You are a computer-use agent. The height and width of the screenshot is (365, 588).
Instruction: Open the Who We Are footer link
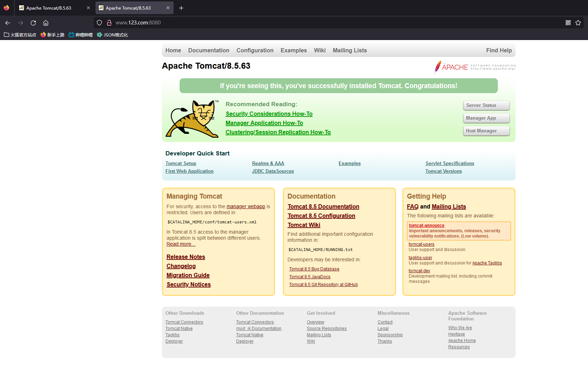[460, 328]
